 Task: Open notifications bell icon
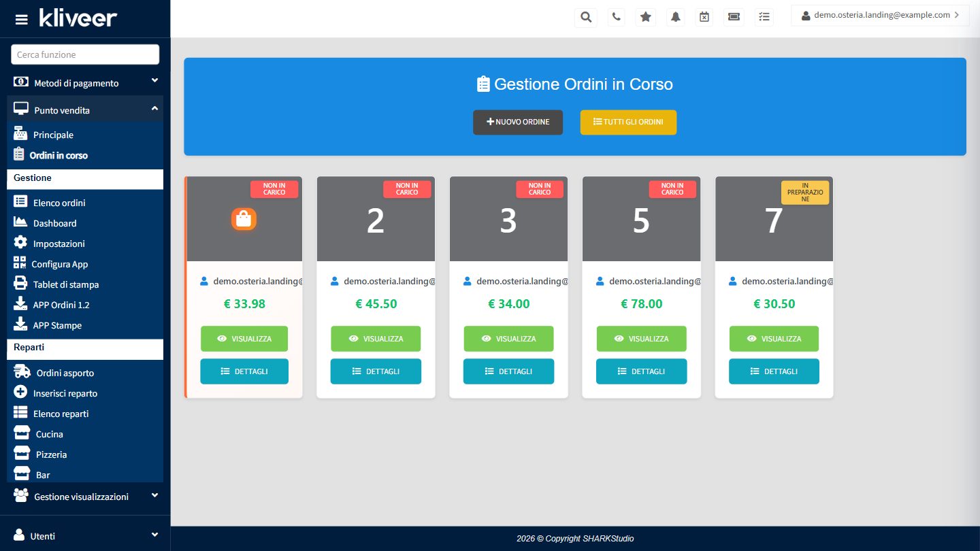676,17
